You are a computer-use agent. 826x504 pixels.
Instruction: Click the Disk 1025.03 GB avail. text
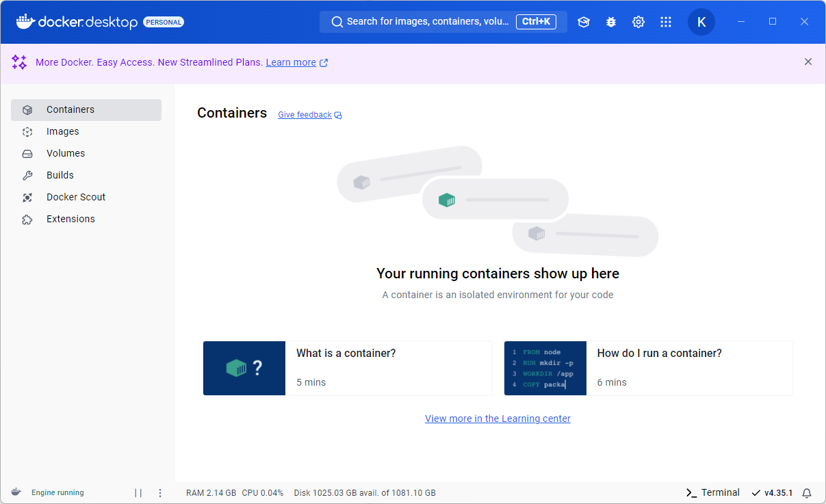[x=365, y=492]
